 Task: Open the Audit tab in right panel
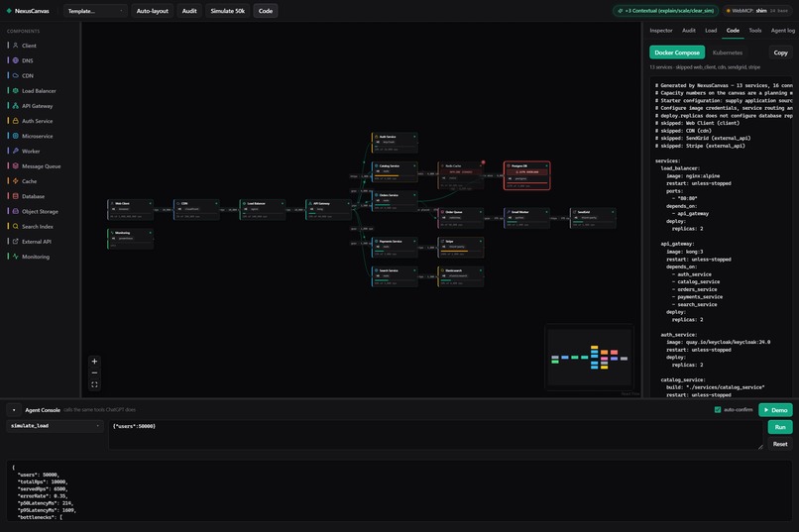tap(689, 31)
